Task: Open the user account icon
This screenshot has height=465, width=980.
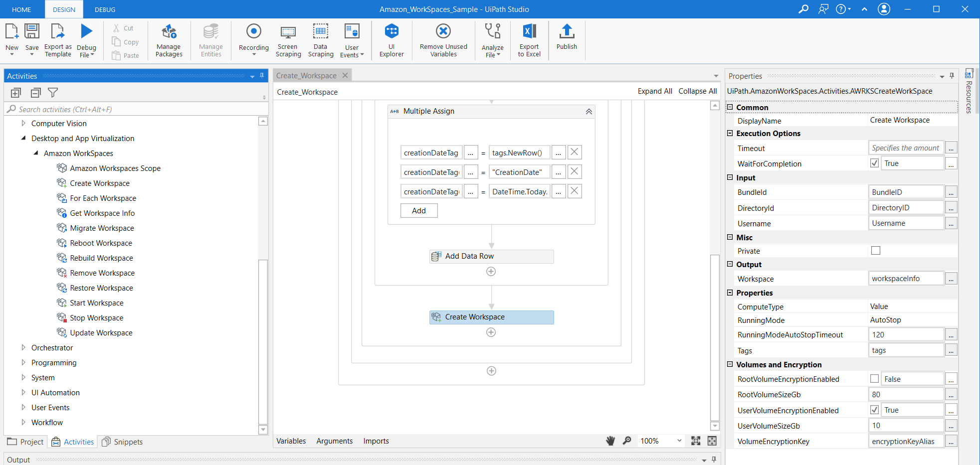Action: pos(884,9)
